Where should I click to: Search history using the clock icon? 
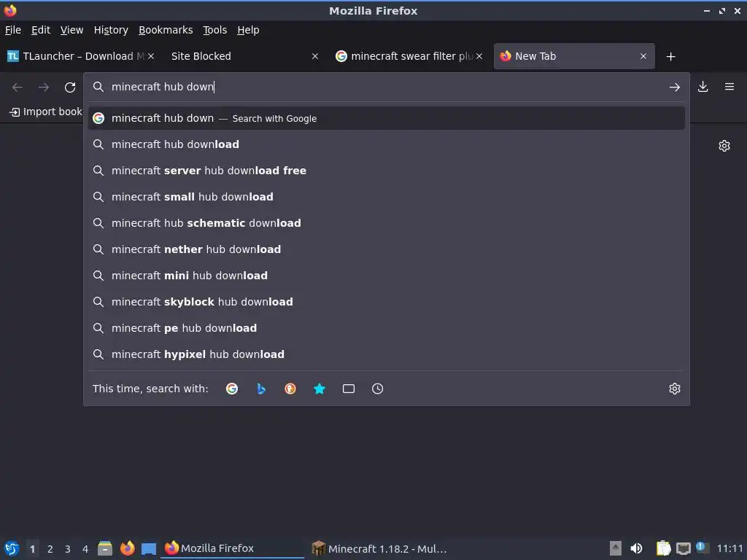(x=377, y=389)
